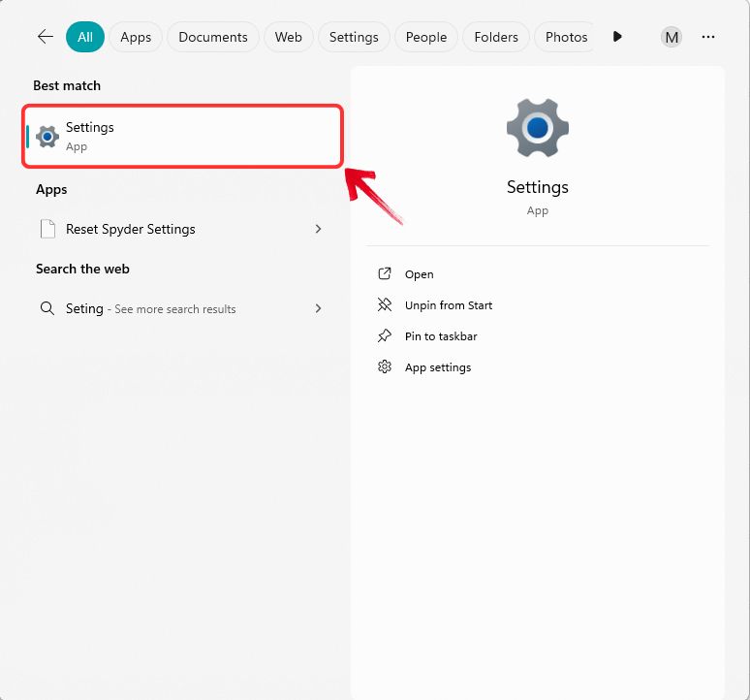Screen dimensions: 750x700
Task: Click the Open action icon
Action: click(385, 273)
